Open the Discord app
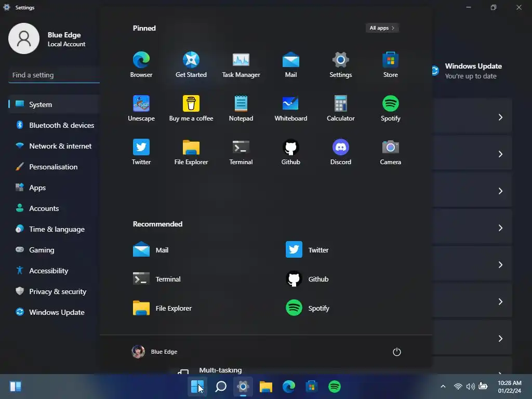This screenshot has width=532, height=399. pyautogui.click(x=341, y=152)
